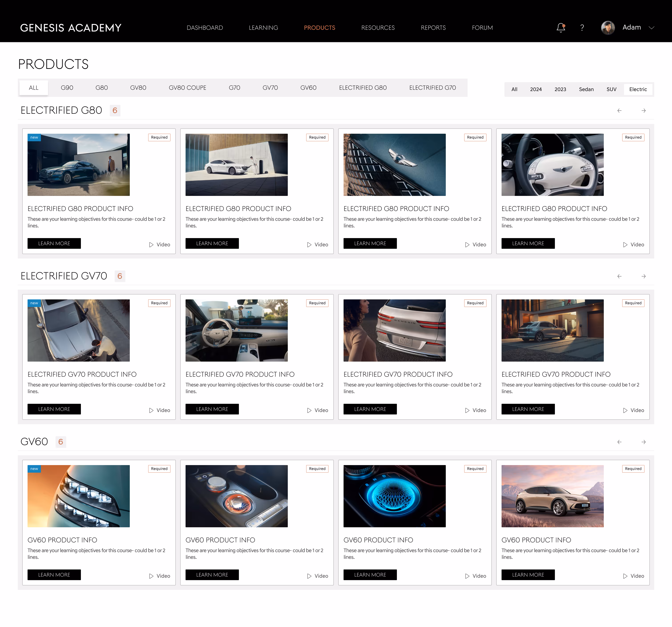Open the Reports nav item
This screenshot has width=672, height=627.
[x=433, y=28]
